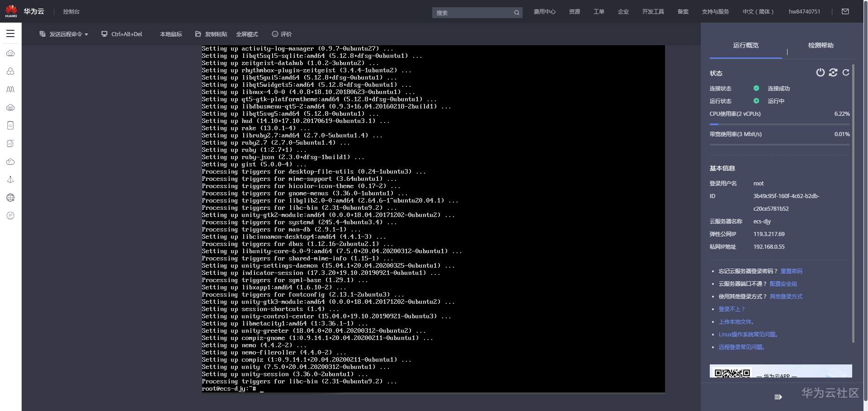Switch to 全屏模式

(247, 34)
